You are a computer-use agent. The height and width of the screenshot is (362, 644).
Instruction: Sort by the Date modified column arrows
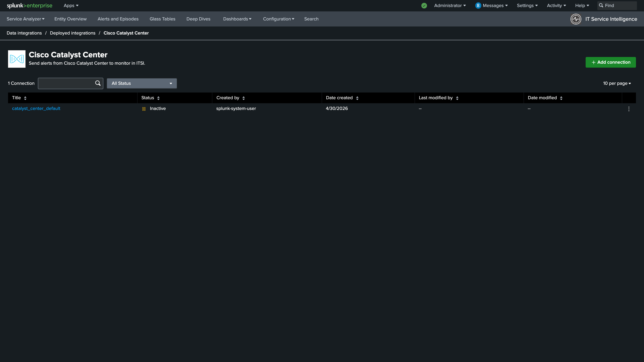(x=561, y=98)
